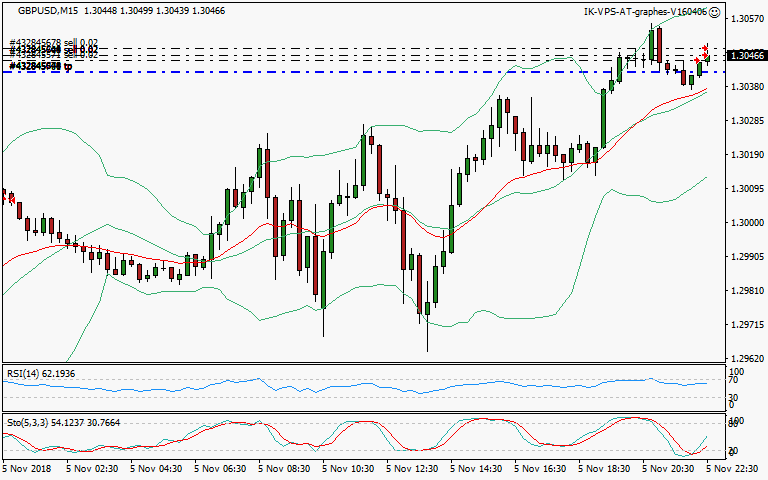Click the 5 Nov 2018 date label
Screen dimensions: 768x480
pos(28,468)
